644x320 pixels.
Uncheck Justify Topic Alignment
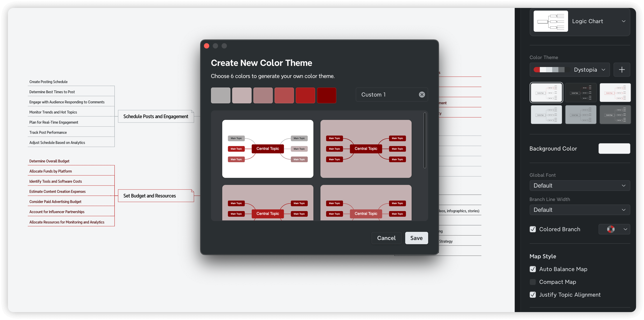click(x=533, y=294)
